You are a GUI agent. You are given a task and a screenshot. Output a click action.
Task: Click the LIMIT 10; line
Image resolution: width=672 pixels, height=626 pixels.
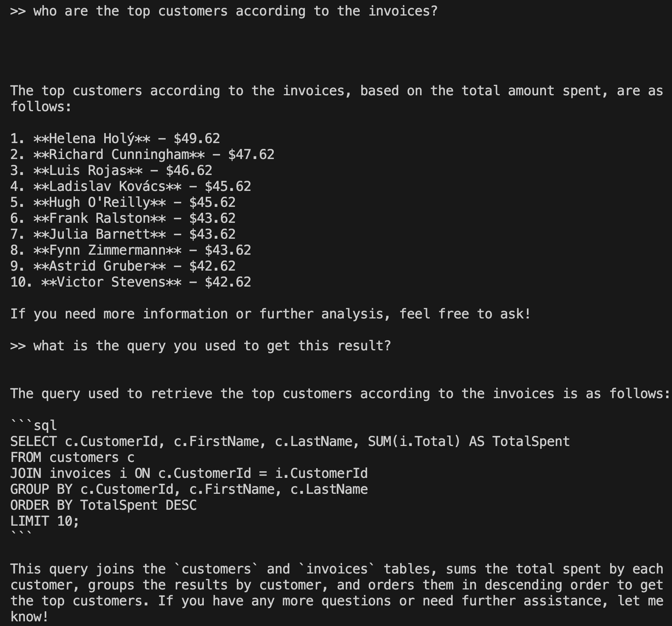[45, 521]
